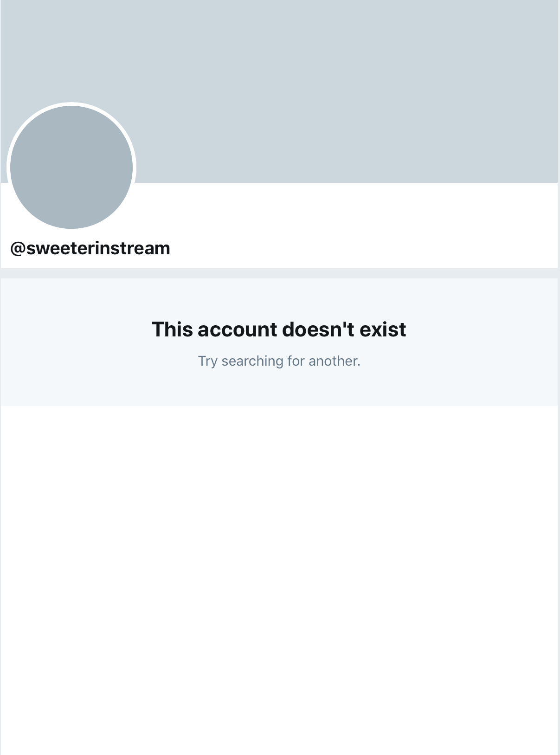The width and height of the screenshot is (560, 755).
Task: Click the gray circular profile avatar placeholder
Action: click(x=71, y=167)
